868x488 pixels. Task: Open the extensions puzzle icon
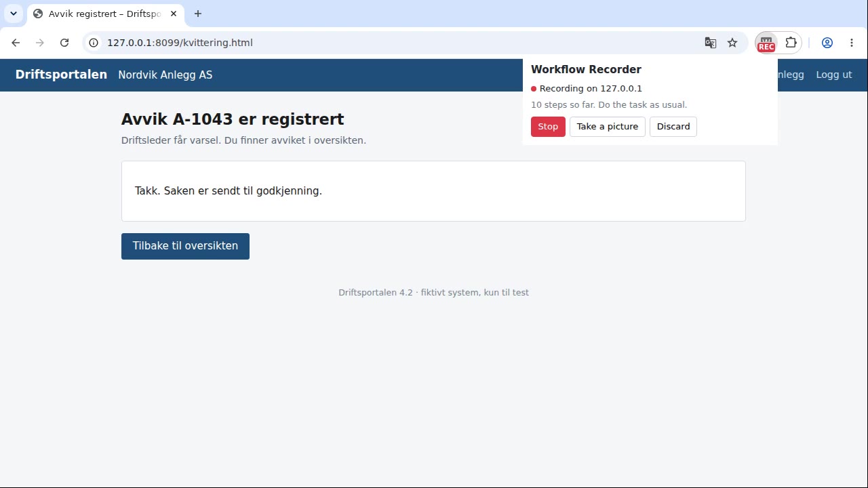pos(791,43)
